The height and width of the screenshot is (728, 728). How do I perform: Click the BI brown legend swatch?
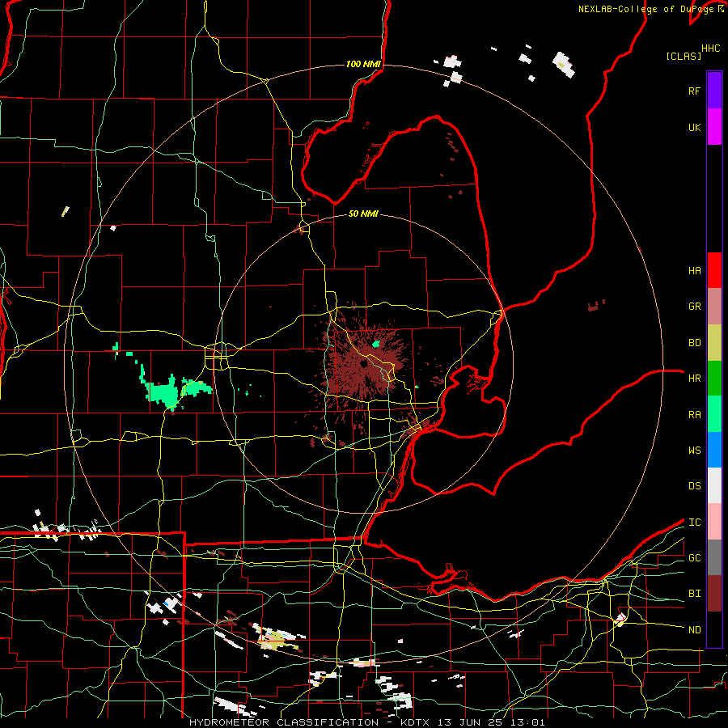[714, 594]
